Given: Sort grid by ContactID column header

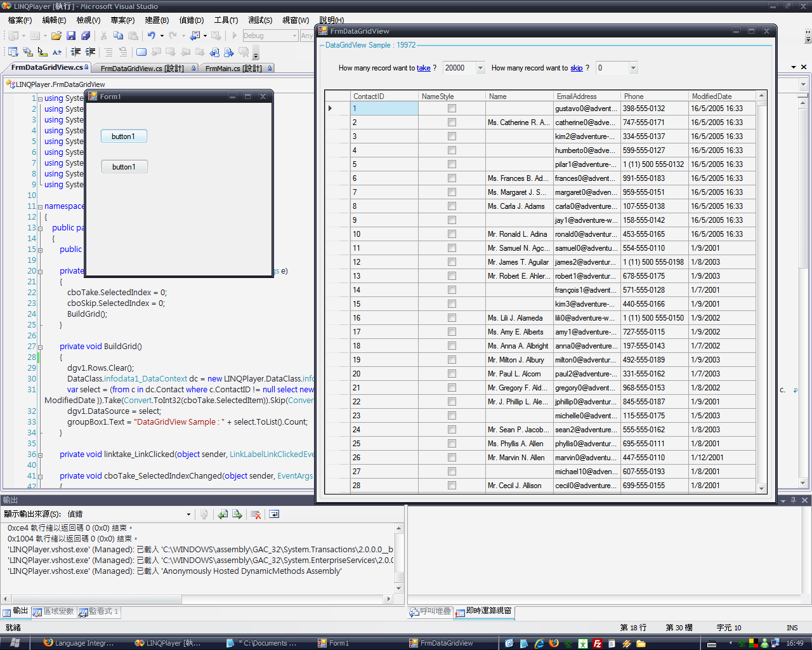Looking at the screenshot, I should tap(384, 96).
